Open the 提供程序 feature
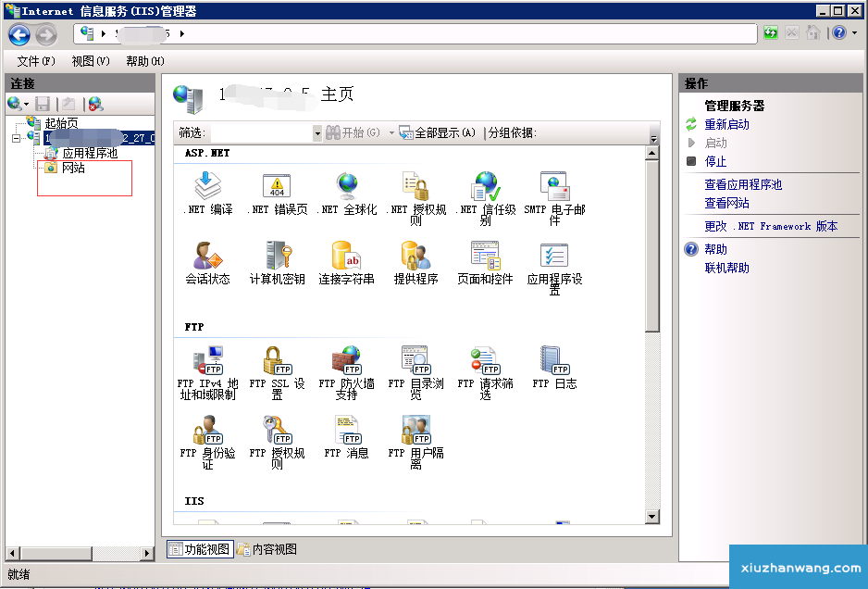The height and width of the screenshot is (589, 868). pos(415,263)
